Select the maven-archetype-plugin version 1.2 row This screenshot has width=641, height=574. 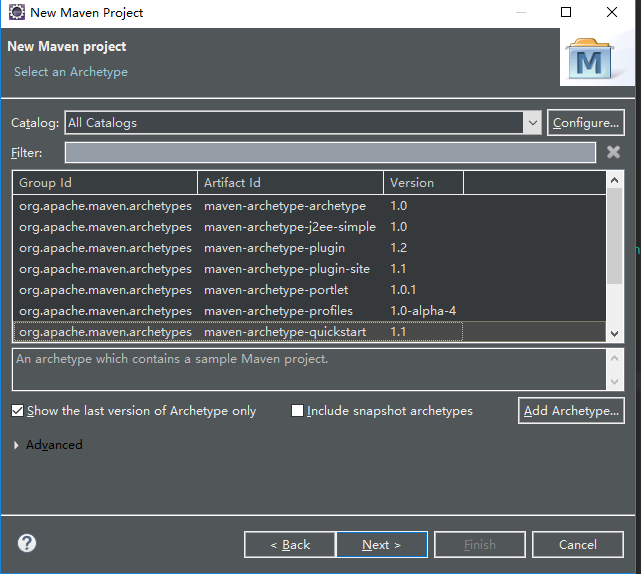point(309,248)
